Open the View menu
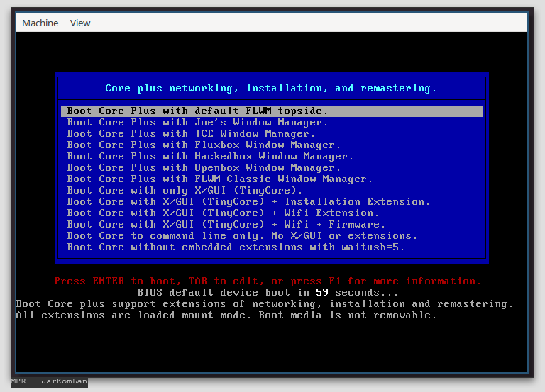This screenshot has width=545, height=392. [x=80, y=23]
